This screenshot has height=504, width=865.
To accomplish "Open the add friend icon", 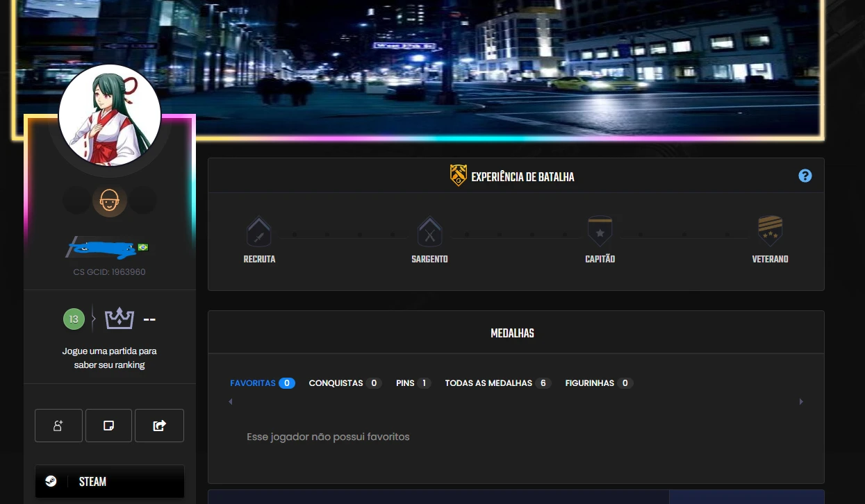I will [x=58, y=425].
